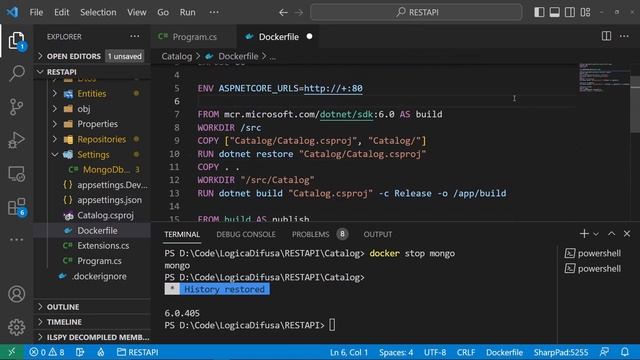Toggle the secondary side bar
The width and height of the screenshot is (640, 360).
click(x=570, y=12)
